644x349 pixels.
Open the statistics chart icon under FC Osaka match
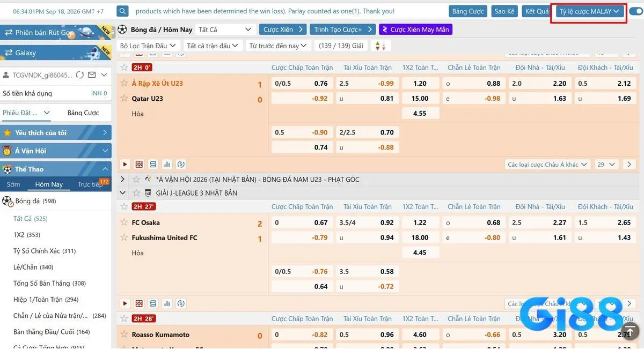coord(167,303)
